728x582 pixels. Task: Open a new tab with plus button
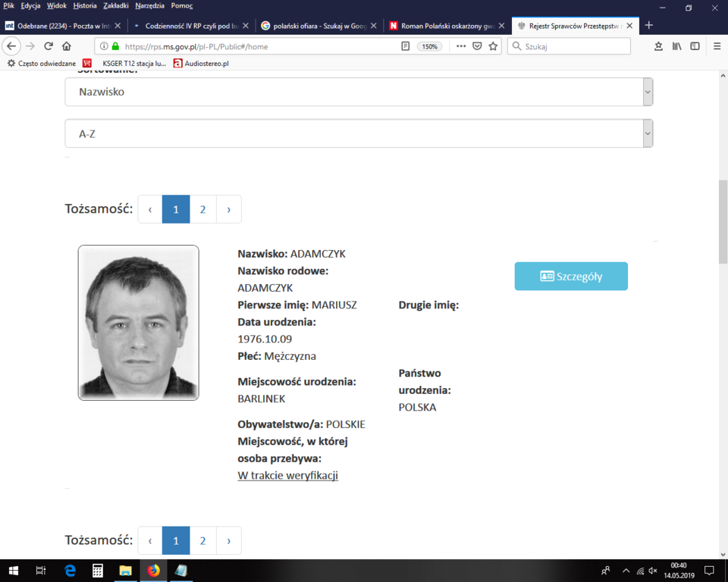pos(649,25)
